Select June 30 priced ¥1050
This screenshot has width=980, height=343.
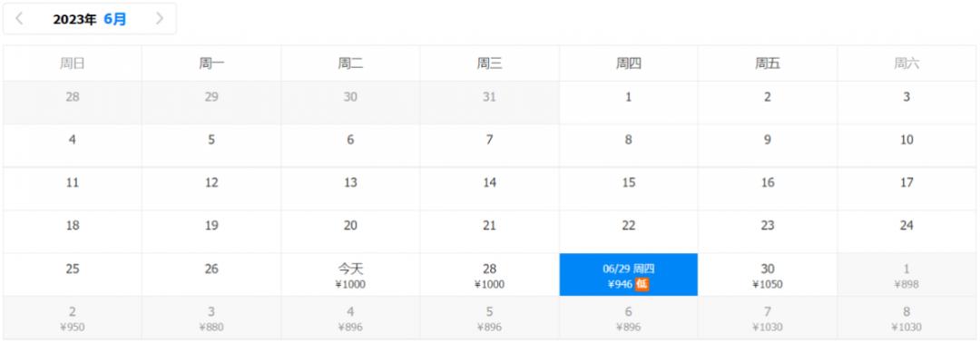pyautogui.click(x=768, y=275)
